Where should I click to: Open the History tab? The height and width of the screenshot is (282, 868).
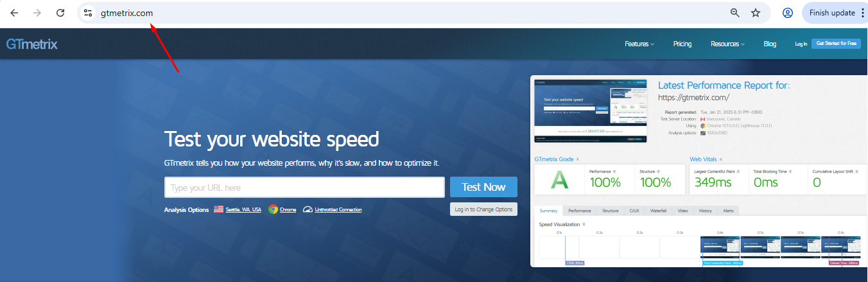click(x=706, y=211)
